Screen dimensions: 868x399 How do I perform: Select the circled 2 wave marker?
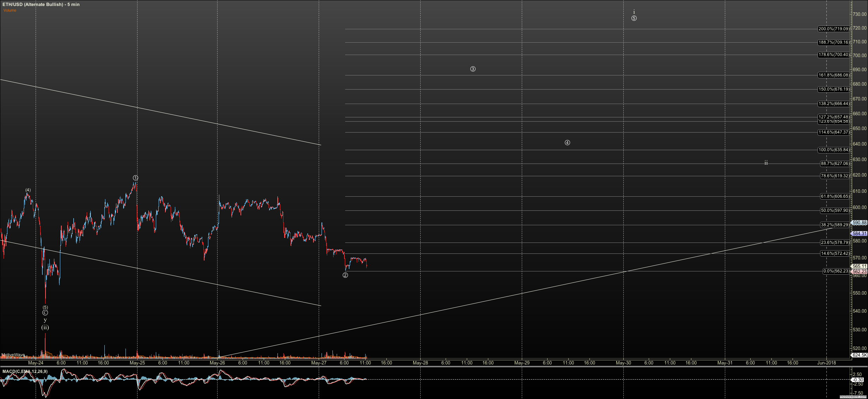tap(345, 275)
